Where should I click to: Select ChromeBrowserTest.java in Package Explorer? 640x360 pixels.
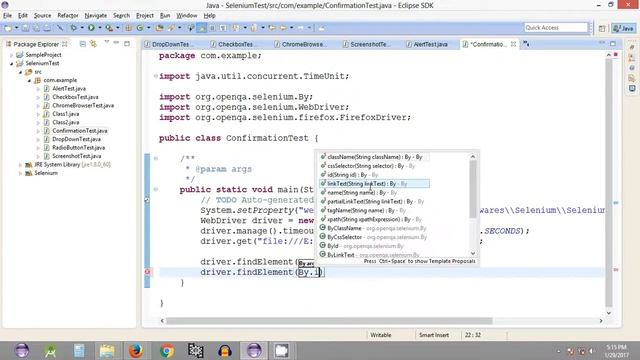(83, 106)
